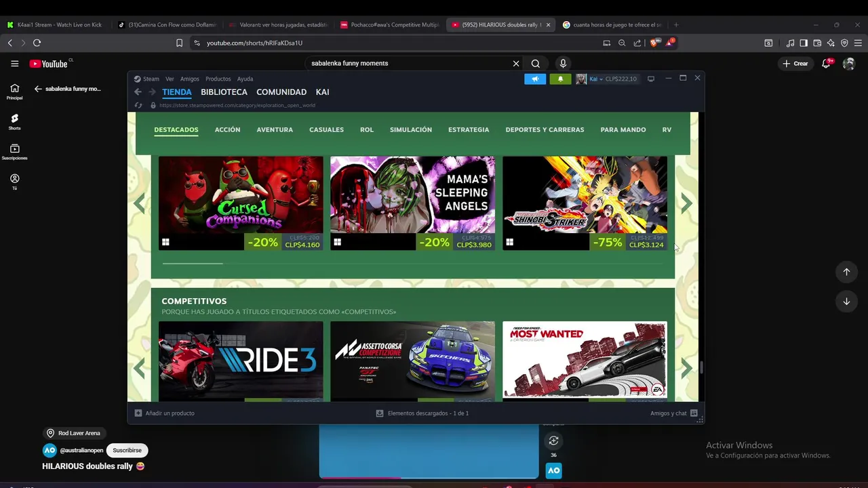The width and height of the screenshot is (868, 488).
Task: Open YouTube hamburger guide menu
Action: [x=14, y=64]
